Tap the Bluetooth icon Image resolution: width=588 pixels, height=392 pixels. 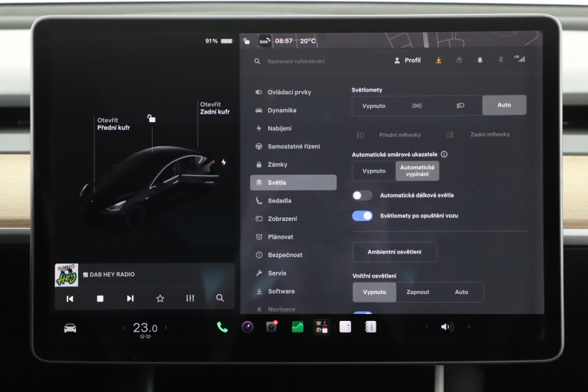coord(500,60)
